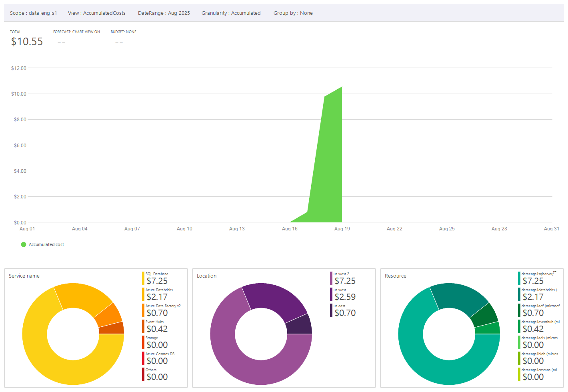Click the Resource chart title
The height and width of the screenshot is (392, 568).
[x=396, y=276]
